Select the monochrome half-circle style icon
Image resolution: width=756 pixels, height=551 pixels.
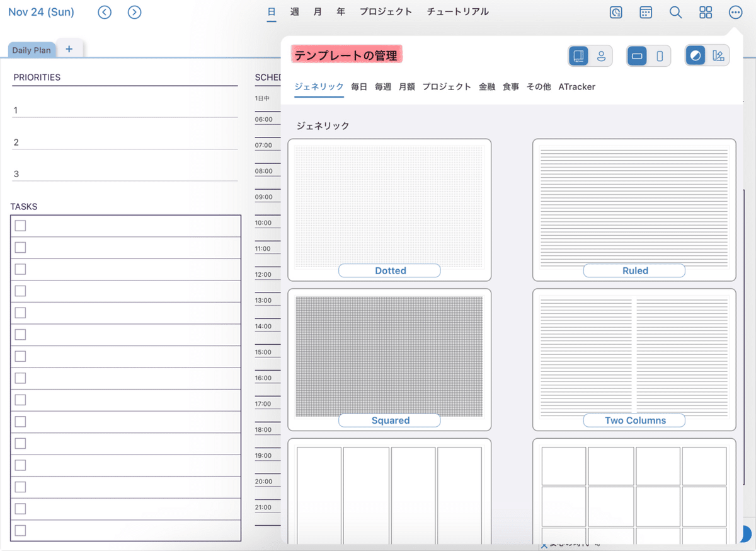pyautogui.click(x=696, y=56)
